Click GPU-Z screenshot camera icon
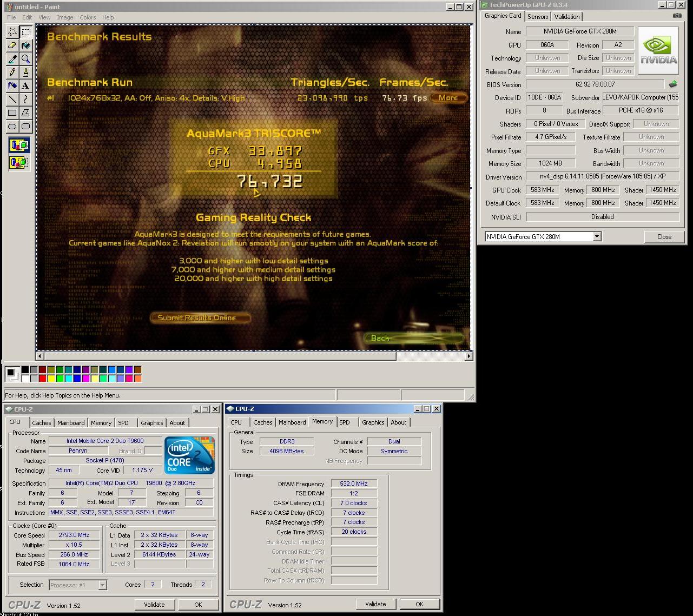 pos(677,16)
